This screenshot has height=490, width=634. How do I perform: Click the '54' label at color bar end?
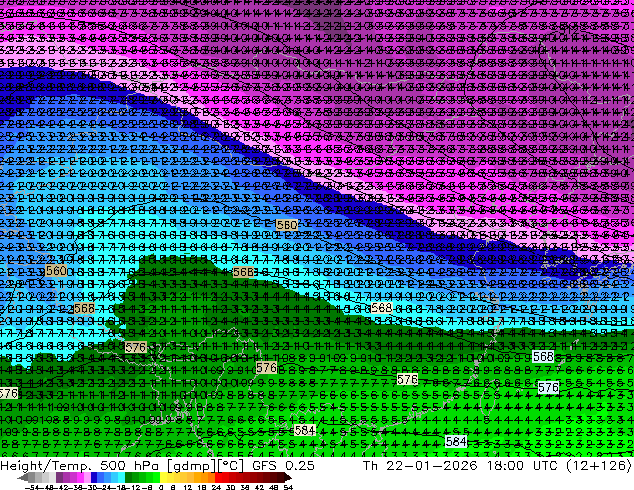click(x=288, y=488)
